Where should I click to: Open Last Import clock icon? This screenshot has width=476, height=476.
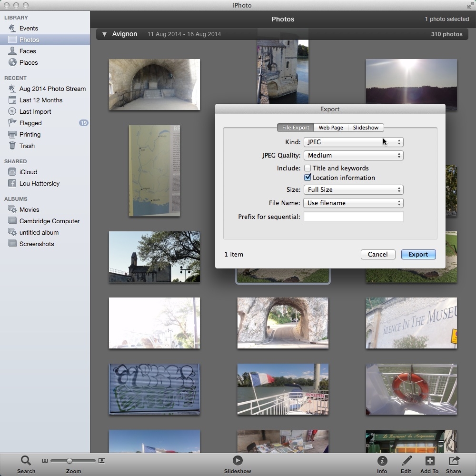(x=12, y=111)
